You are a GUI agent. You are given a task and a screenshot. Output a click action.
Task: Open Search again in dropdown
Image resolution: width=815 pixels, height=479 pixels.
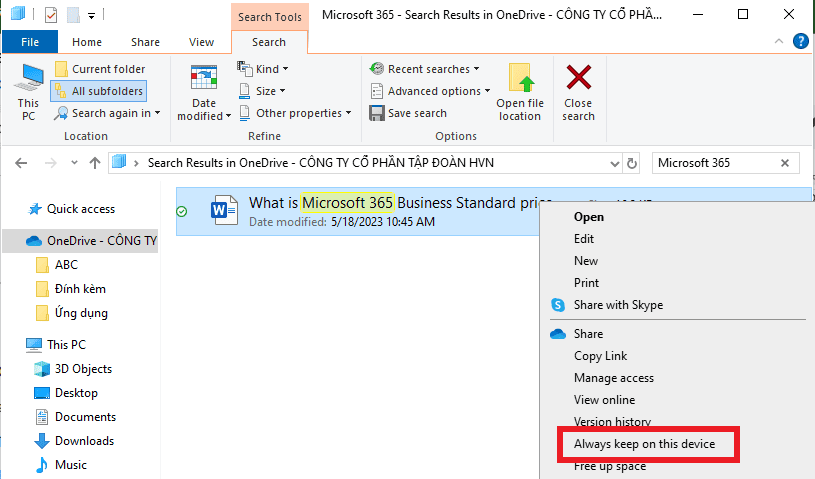coord(107,113)
